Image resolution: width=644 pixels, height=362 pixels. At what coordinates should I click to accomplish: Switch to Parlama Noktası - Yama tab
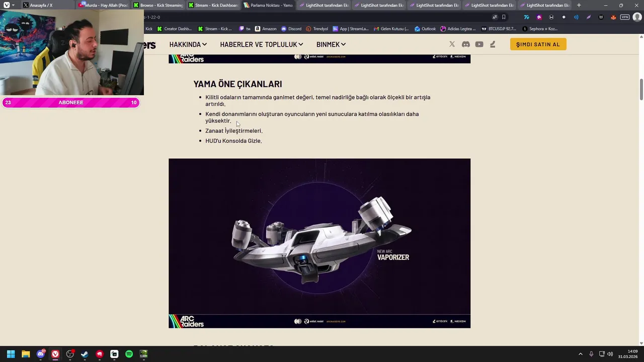point(269,5)
